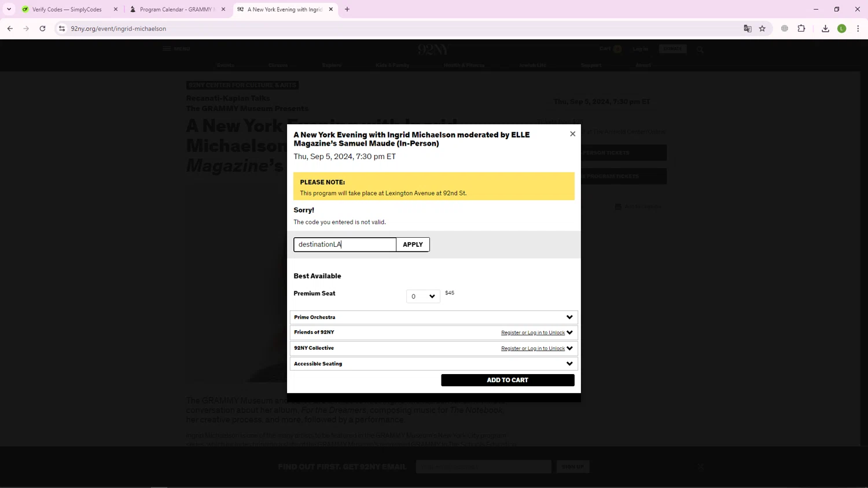Open the browser Downloads panel
The width and height of the screenshot is (868, 488).
[x=825, y=28]
